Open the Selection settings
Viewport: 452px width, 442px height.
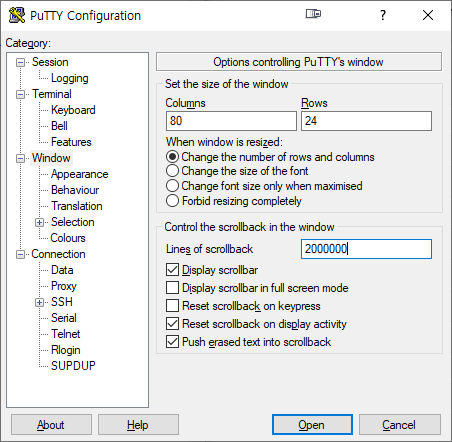(x=73, y=222)
